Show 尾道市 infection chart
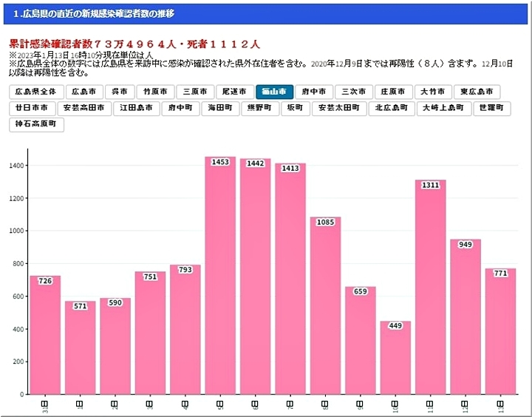 tap(235, 92)
